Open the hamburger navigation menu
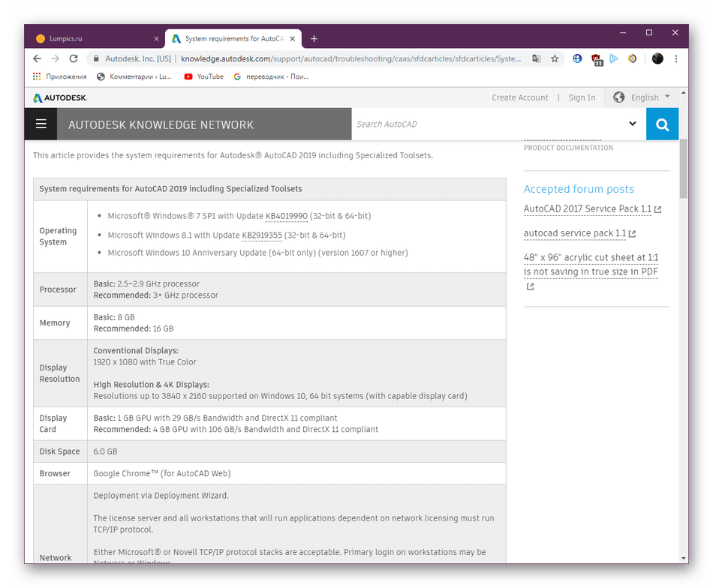 (41, 124)
